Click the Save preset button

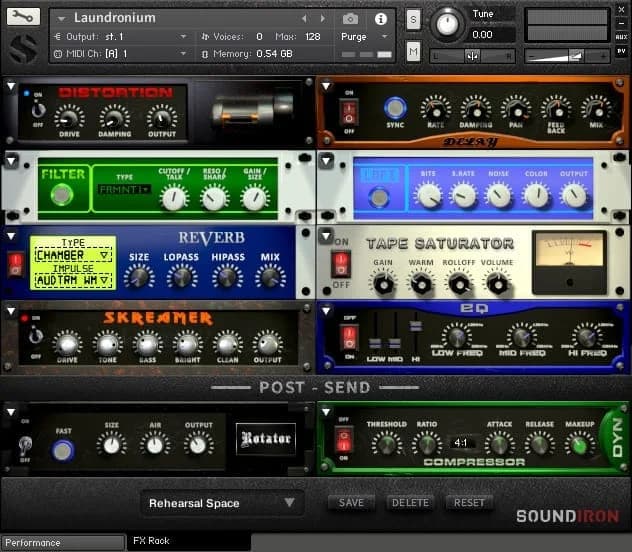coord(351,503)
